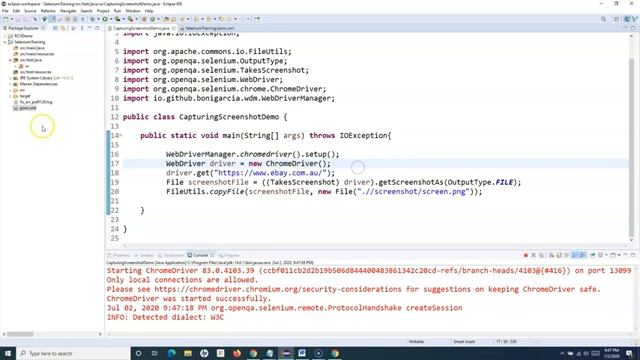Expand the Maven Dependencies node

click(10, 84)
